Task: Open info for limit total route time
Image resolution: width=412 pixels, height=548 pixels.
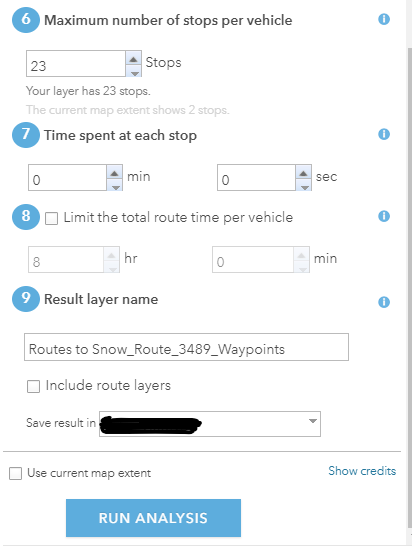Action: point(384,216)
